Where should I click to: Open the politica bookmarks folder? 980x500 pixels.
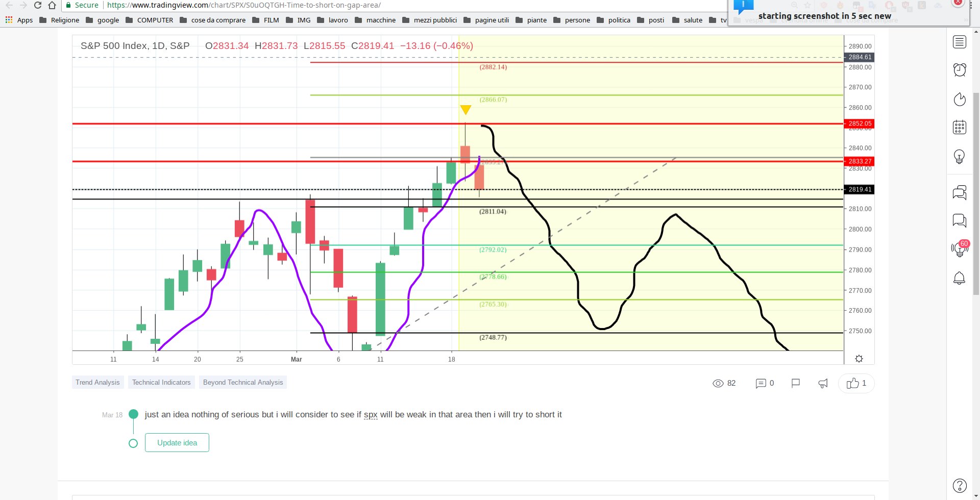click(614, 20)
